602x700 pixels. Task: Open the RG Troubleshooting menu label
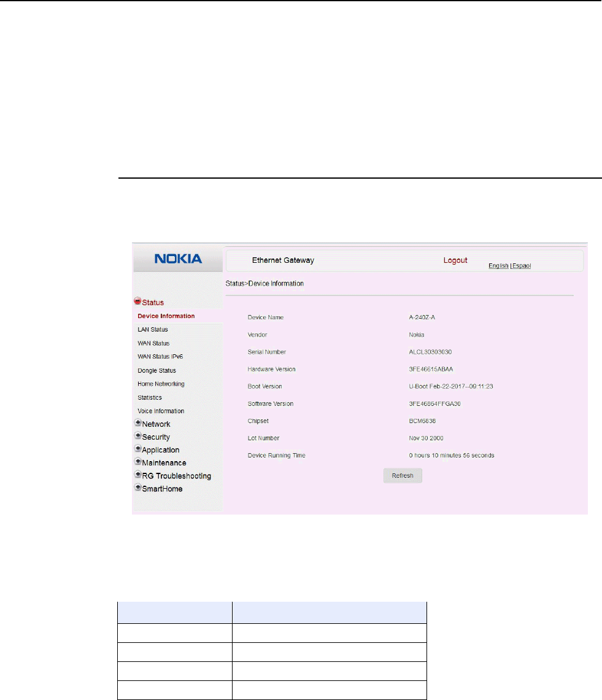(176, 476)
